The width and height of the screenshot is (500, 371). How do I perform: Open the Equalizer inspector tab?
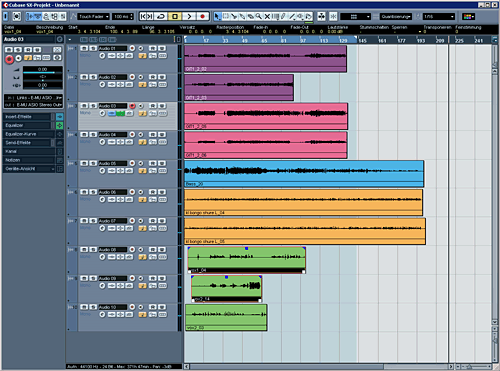tap(27, 125)
